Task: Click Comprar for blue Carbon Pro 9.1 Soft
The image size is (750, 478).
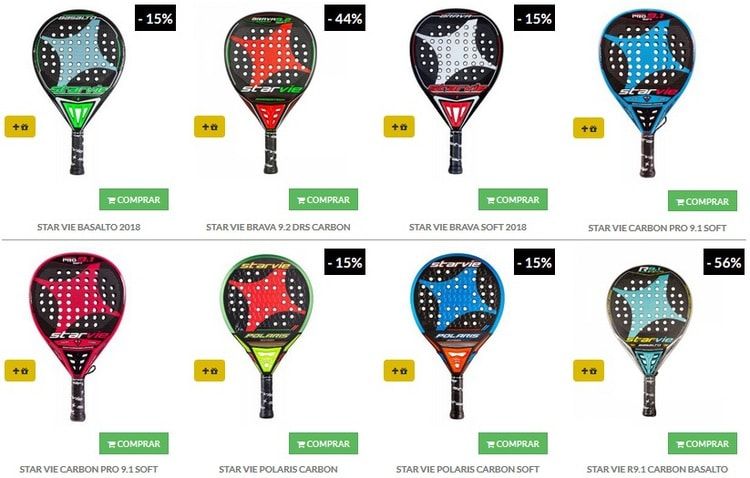Action: coord(702,201)
